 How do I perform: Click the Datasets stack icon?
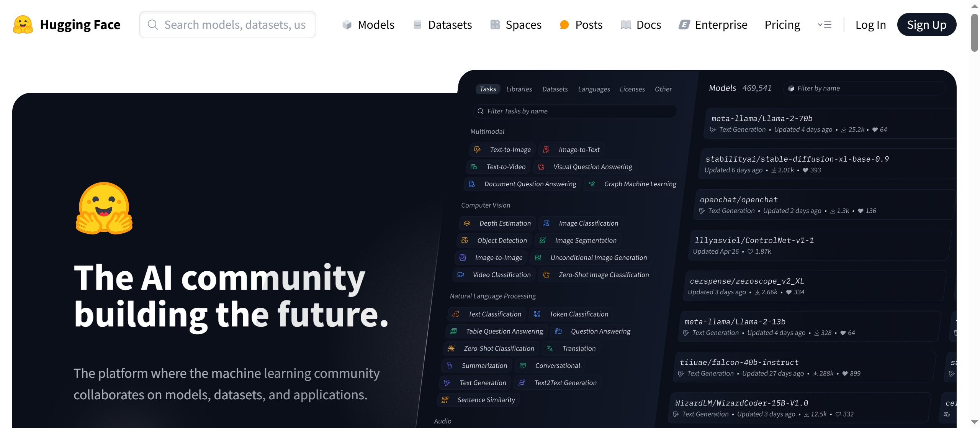click(417, 25)
